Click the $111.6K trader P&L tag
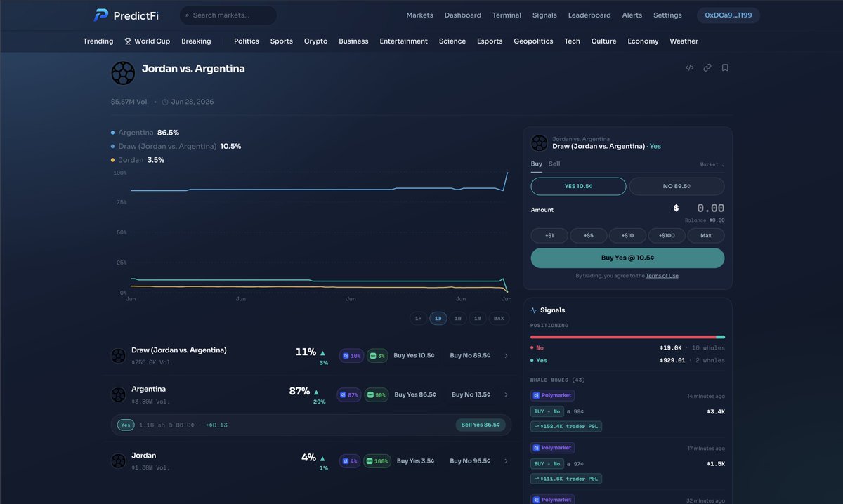The image size is (843, 504). (x=566, y=479)
